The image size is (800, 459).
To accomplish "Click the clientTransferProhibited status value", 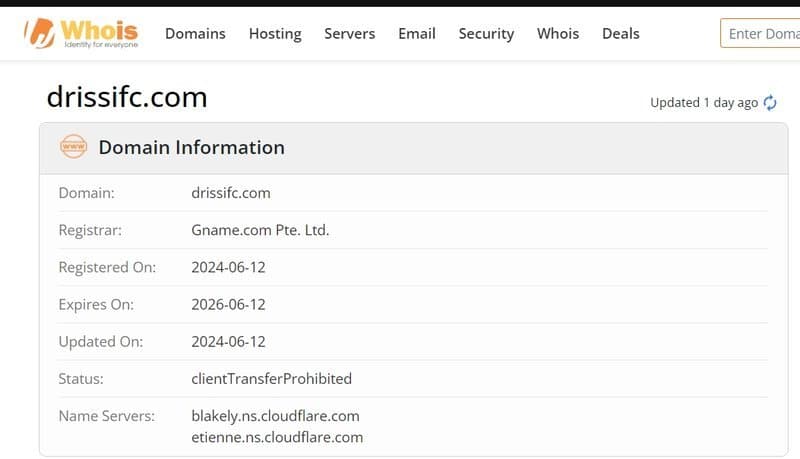I will pyautogui.click(x=271, y=378).
